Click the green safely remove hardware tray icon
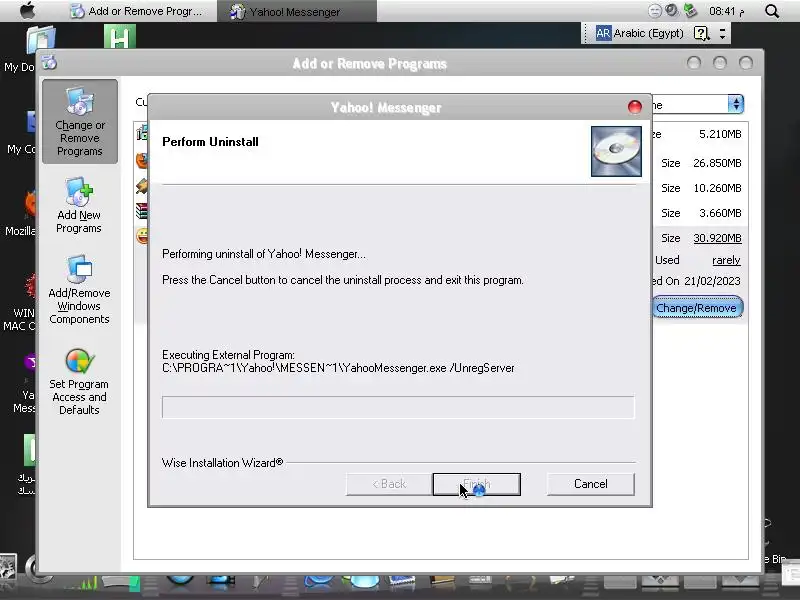The image size is (800, 600). (x=690, y=11)
